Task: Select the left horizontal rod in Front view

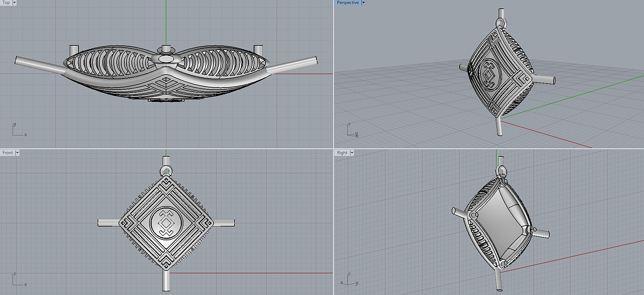Action: (x=108, y=223)
